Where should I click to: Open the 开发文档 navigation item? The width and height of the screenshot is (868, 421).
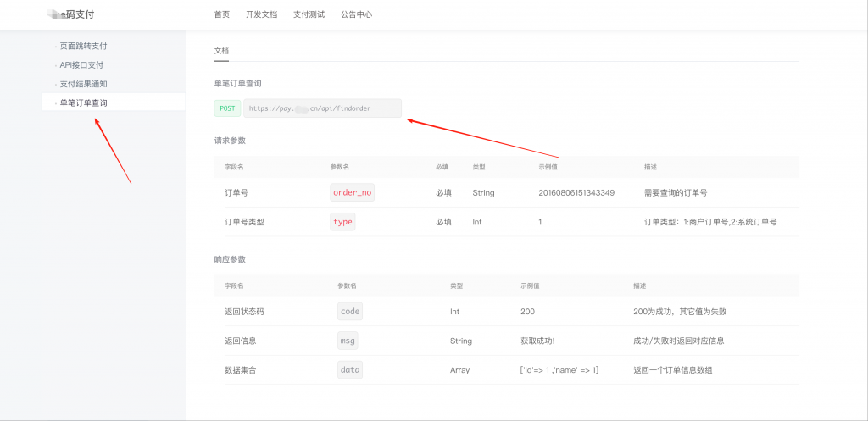(x=261, y=15)
